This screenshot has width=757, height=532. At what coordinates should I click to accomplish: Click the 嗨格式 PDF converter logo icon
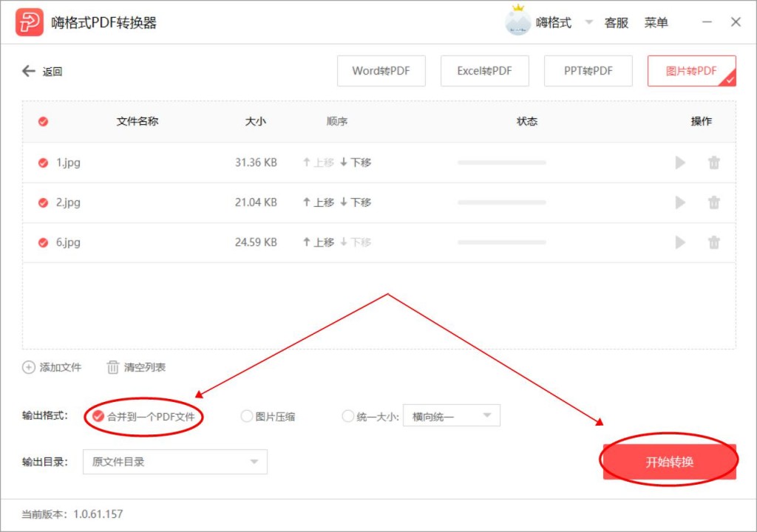[29, 22]
